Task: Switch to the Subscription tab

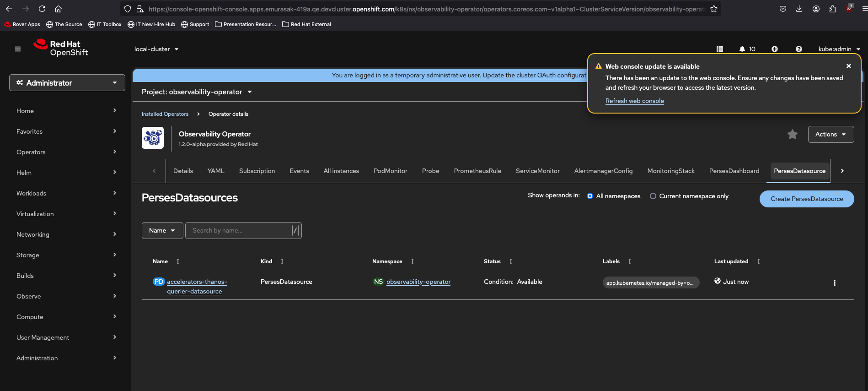Action: click(257, 171)
